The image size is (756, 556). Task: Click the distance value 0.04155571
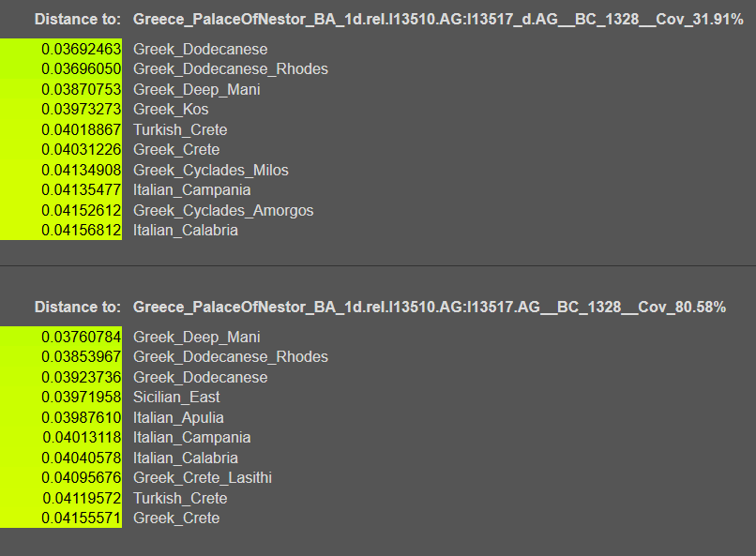coord(81,518)
